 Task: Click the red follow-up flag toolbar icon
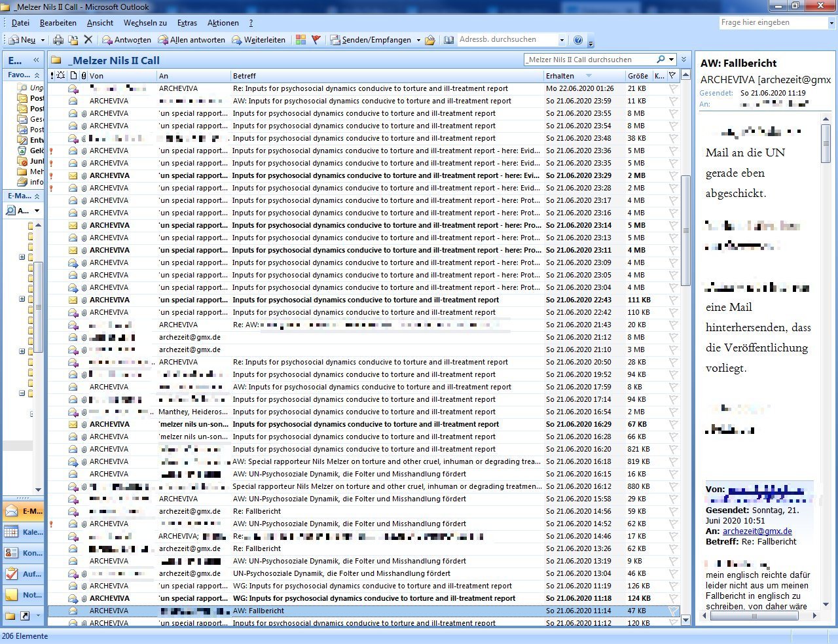tap(316, 40)
